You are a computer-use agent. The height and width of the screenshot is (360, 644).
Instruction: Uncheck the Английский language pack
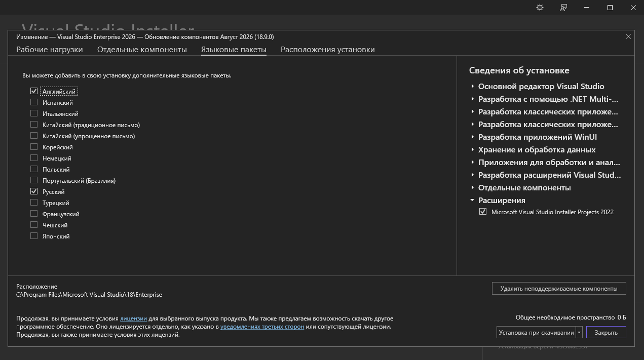click(34, 91)
